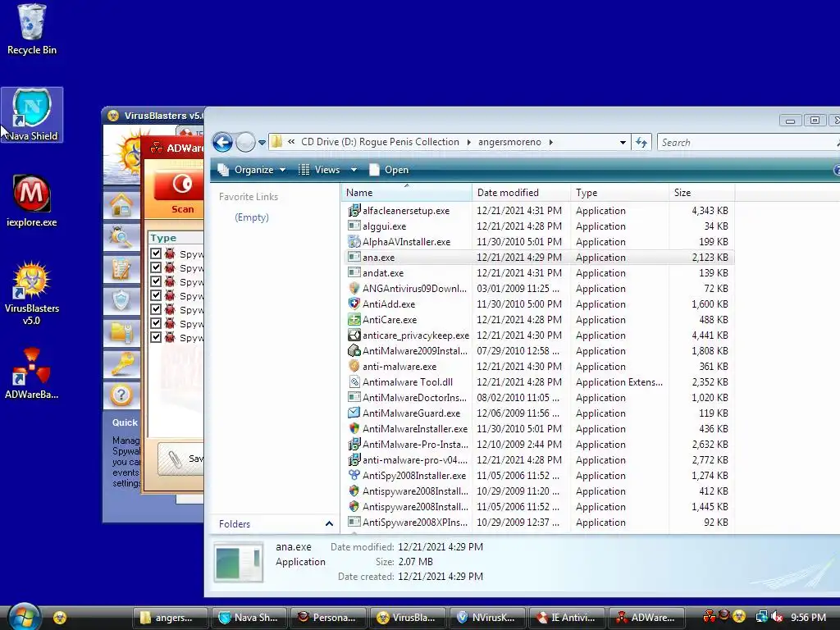
Task: Click the folder tools icon in VirusBlasters sidebar
Action: [121, 332]
